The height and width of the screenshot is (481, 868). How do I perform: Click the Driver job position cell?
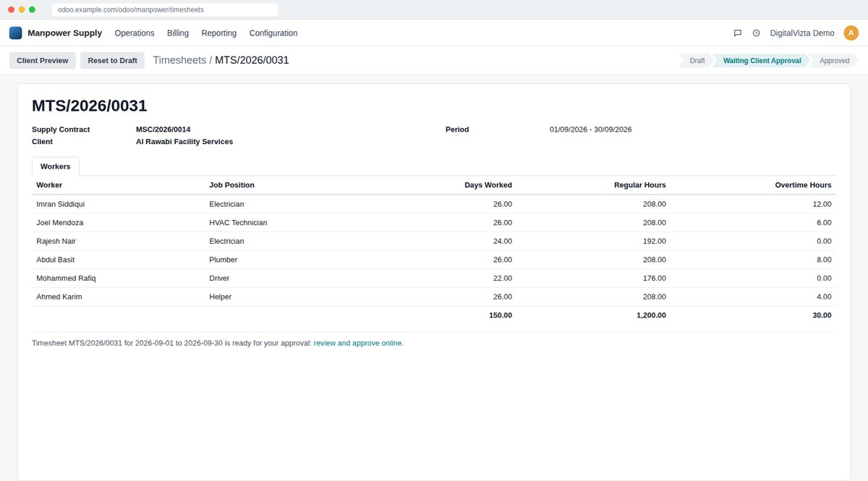click(219, 278)
